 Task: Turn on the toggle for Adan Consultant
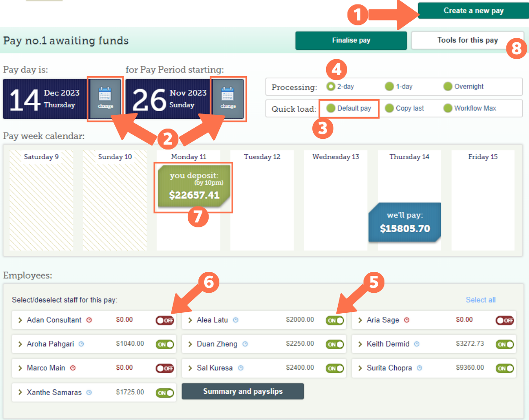click(x=165, y=320)
